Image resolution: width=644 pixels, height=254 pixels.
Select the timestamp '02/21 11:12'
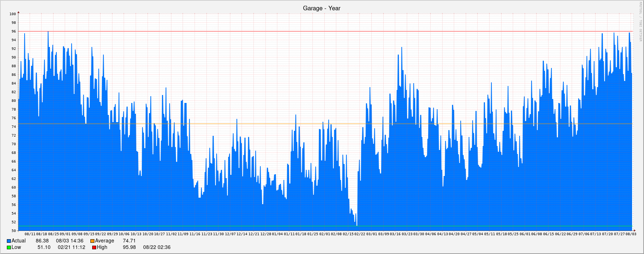pos(72,247)
